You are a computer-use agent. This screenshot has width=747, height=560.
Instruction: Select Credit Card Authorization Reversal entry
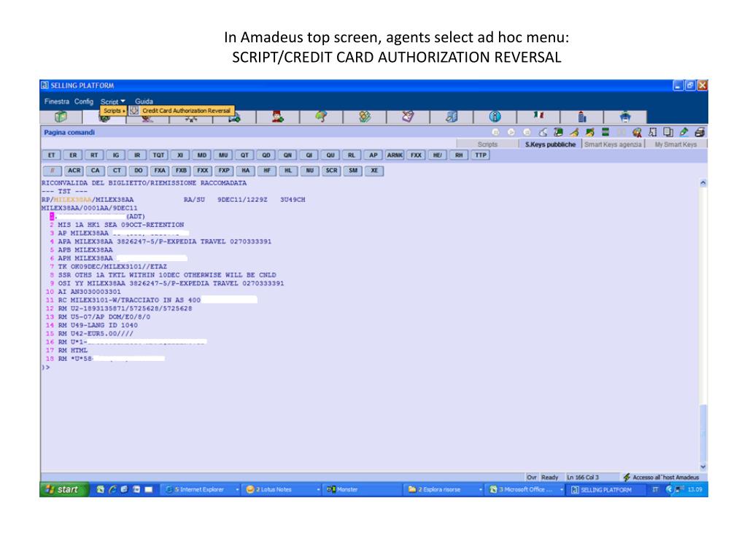181,111
